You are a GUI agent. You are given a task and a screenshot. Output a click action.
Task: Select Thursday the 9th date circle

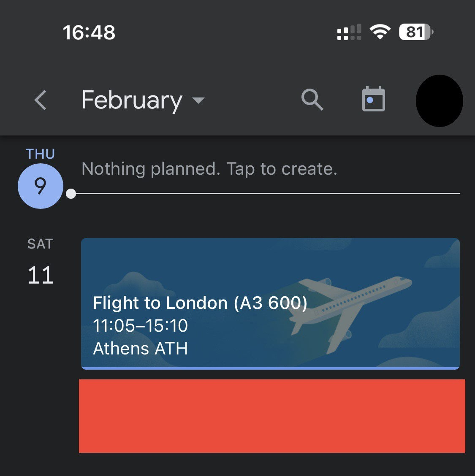(x=40, y=186)
